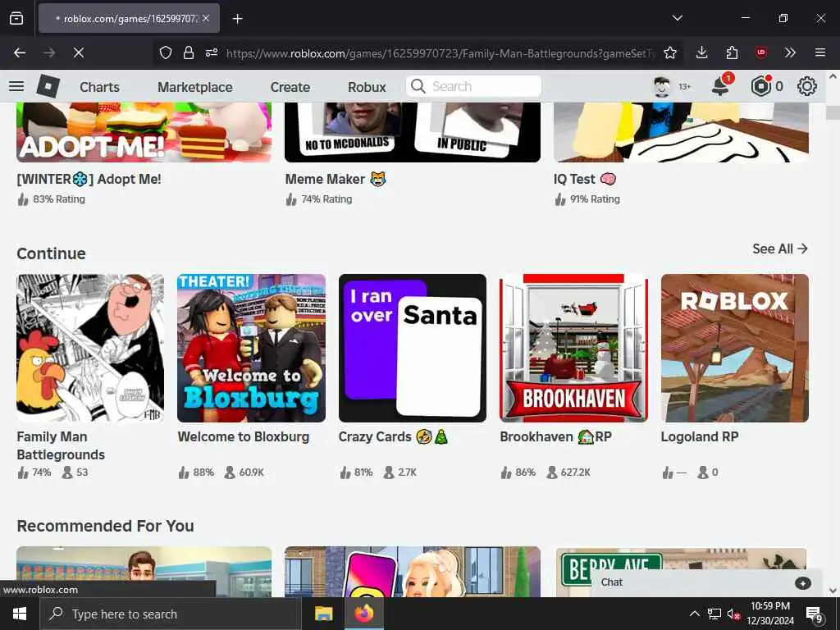
Task: Click the Logoland RP title link
Action: pos(700,436)
